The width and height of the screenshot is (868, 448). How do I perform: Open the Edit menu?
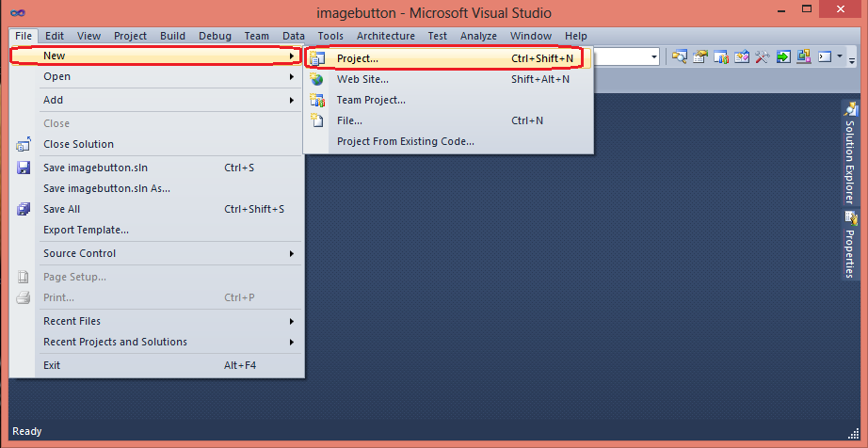55,36
